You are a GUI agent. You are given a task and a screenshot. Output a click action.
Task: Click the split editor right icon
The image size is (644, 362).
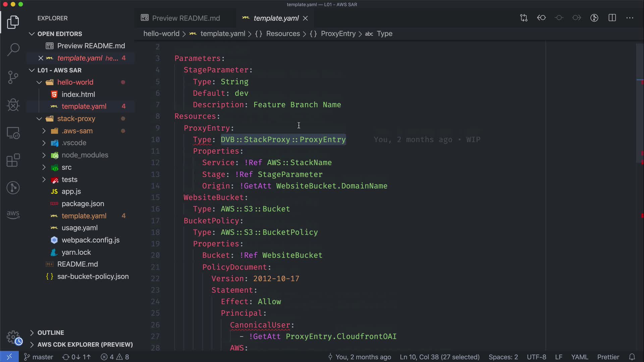pyautogui.click(x=612, y=18)
